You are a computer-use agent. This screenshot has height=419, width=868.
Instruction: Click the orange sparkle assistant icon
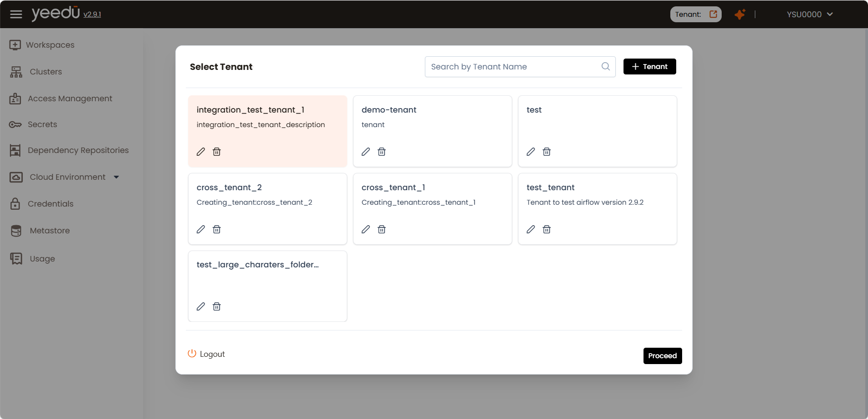click(740, 14)
